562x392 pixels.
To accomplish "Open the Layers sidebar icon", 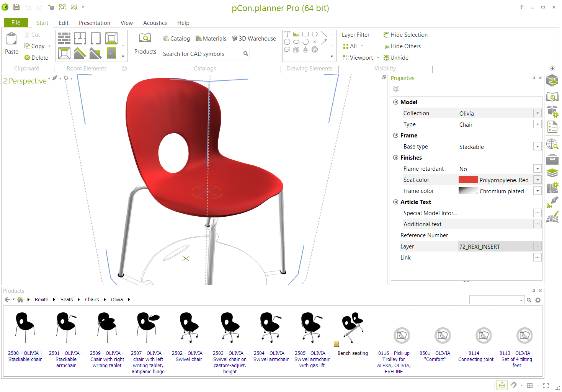I will [x=552, y=173].
